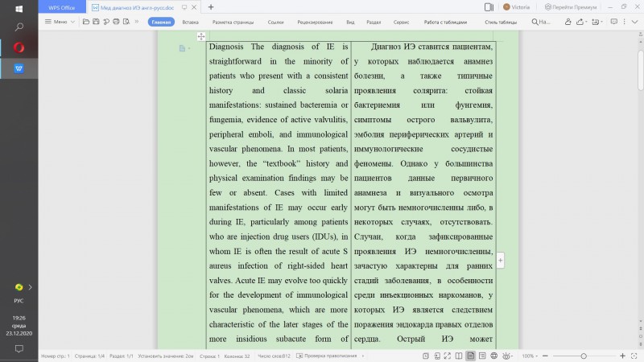This screenshot has height=362, width=644.
Task: Open print preview from the quick toolbar
Action: coord(126,22)
